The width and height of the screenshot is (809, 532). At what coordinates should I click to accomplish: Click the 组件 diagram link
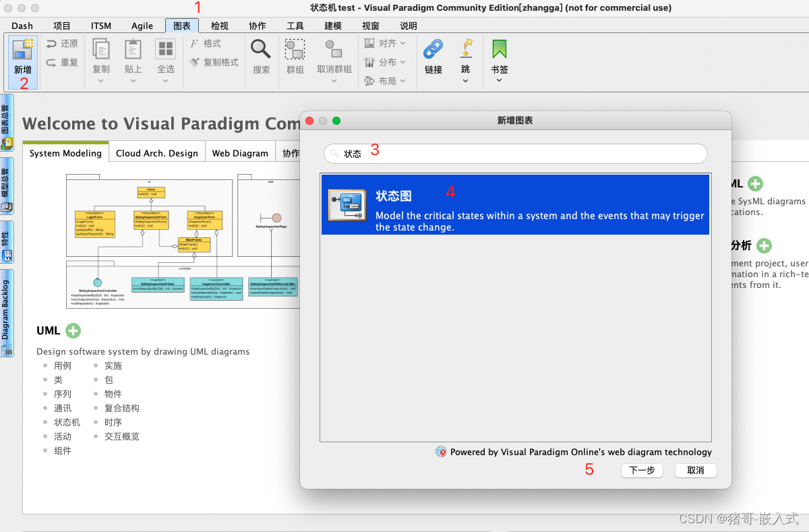(63, 450)
